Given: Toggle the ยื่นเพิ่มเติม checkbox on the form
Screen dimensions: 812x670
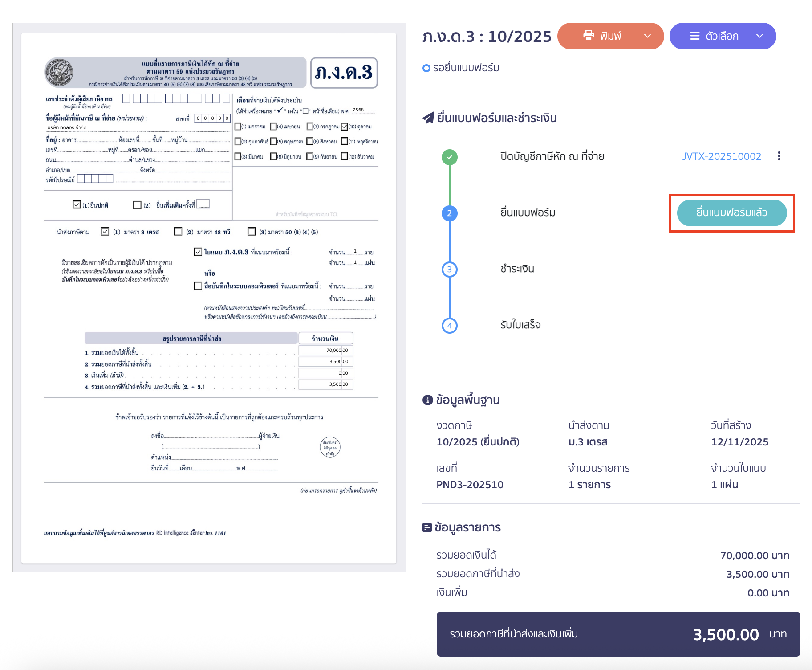Looking at the screenshot, I should (x=137, y=205).
